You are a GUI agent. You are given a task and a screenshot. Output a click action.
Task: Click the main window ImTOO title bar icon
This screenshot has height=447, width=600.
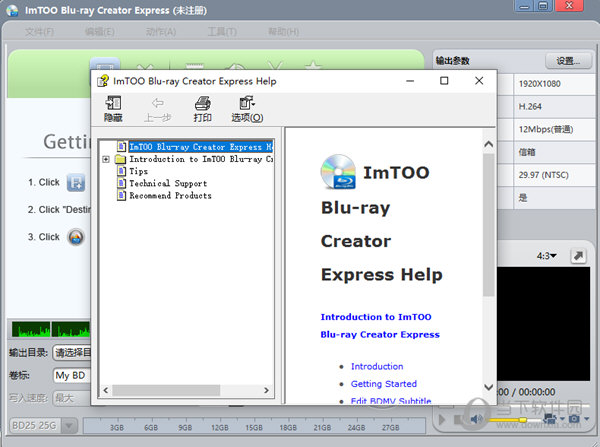[x=12, y=10]
